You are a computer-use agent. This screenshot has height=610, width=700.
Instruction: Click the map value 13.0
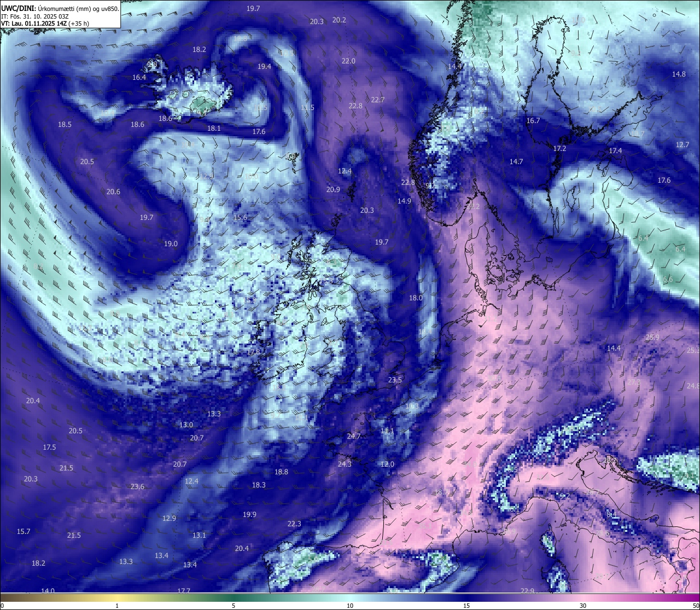tap(186, 425)
